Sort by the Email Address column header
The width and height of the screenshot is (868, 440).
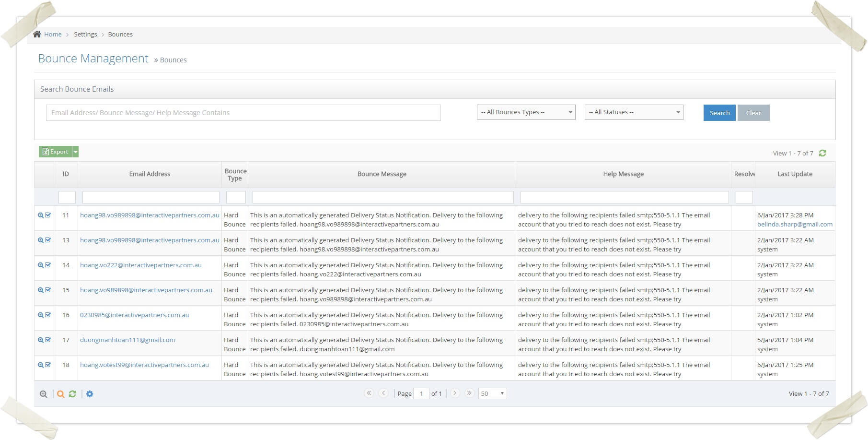150,174
